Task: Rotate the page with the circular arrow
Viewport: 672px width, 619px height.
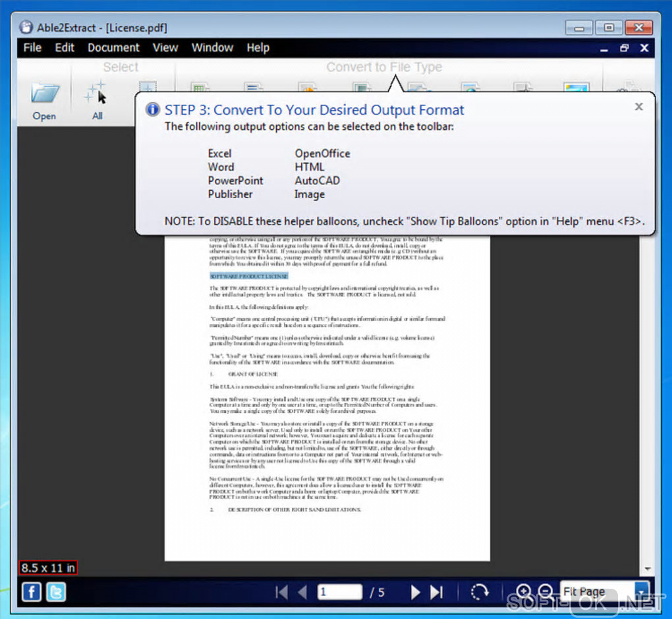Action: coord(480,593)
